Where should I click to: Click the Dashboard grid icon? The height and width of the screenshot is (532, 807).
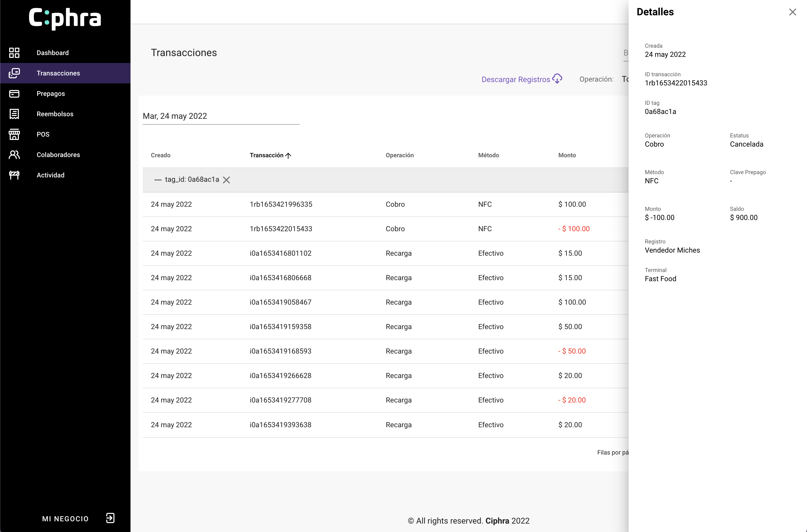point(14,53)
